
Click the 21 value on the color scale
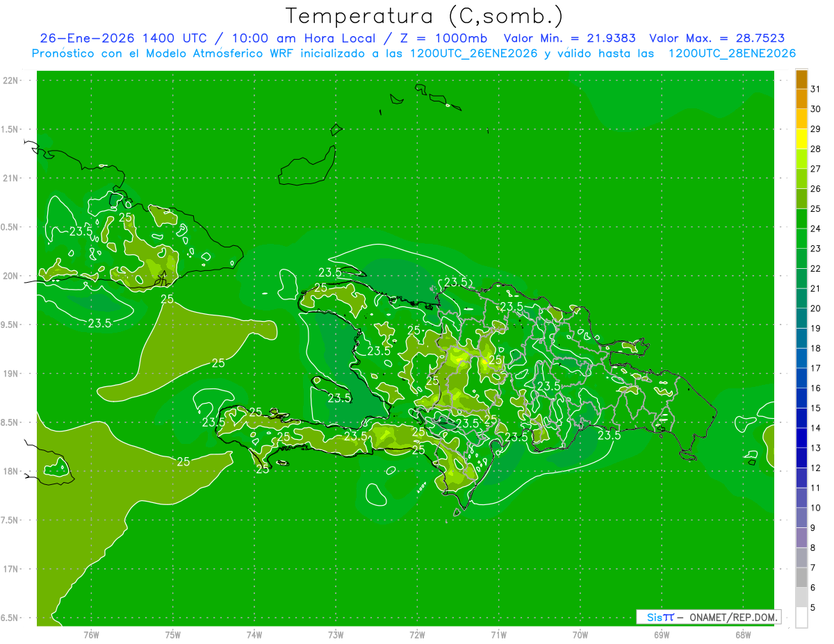[x=816, y=288]
